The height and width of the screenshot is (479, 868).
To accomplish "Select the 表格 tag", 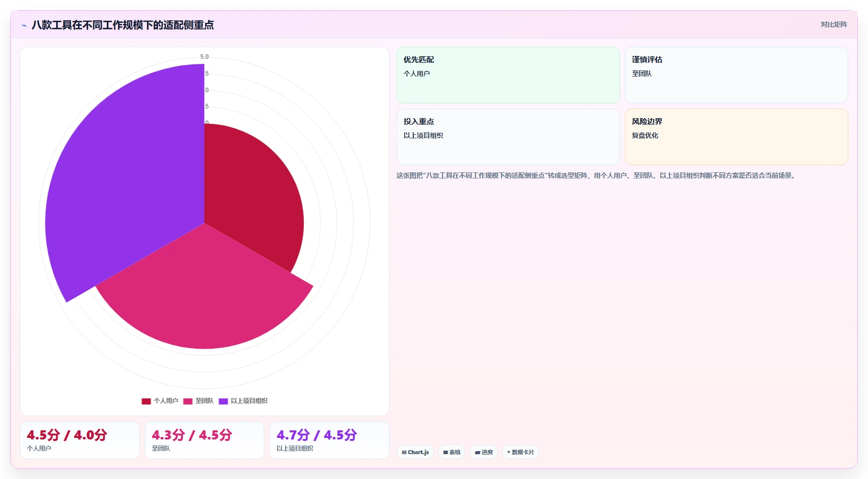I will (452, 452).
